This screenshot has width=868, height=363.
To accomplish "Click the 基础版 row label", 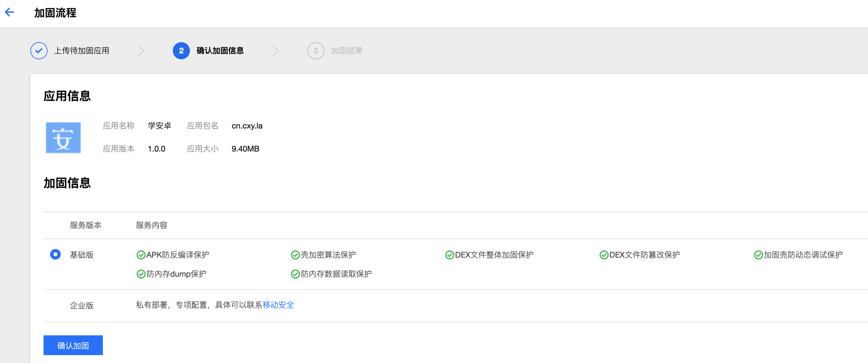I will [x=81, y=255].
